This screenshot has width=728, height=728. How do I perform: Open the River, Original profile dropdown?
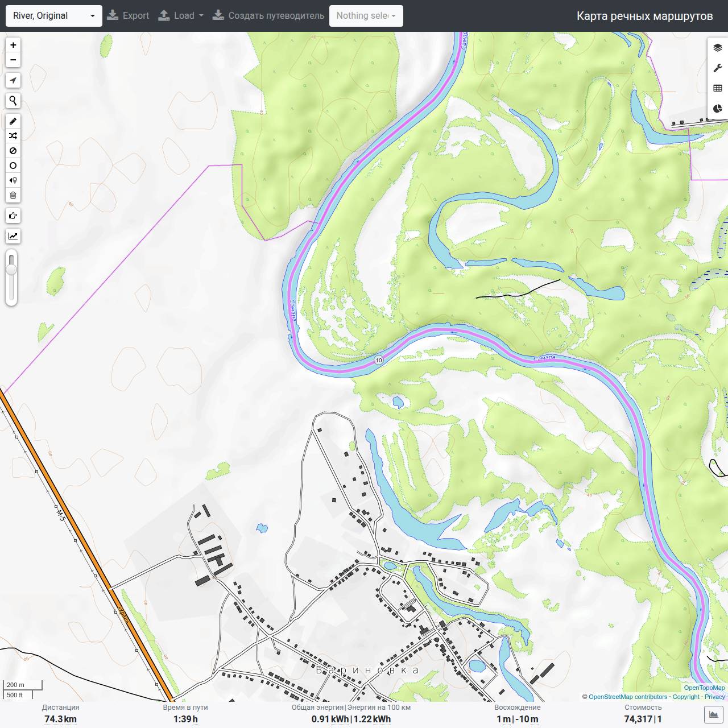coord(54,16)
